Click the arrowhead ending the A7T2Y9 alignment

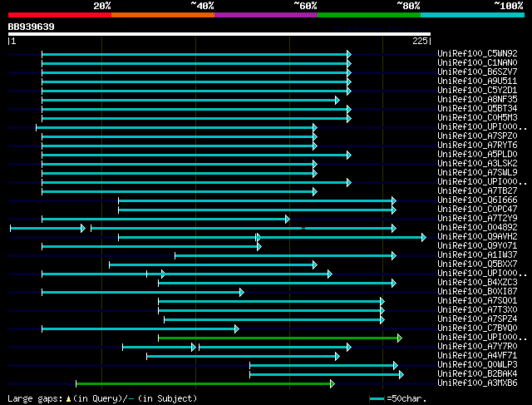tap(288, 220)
